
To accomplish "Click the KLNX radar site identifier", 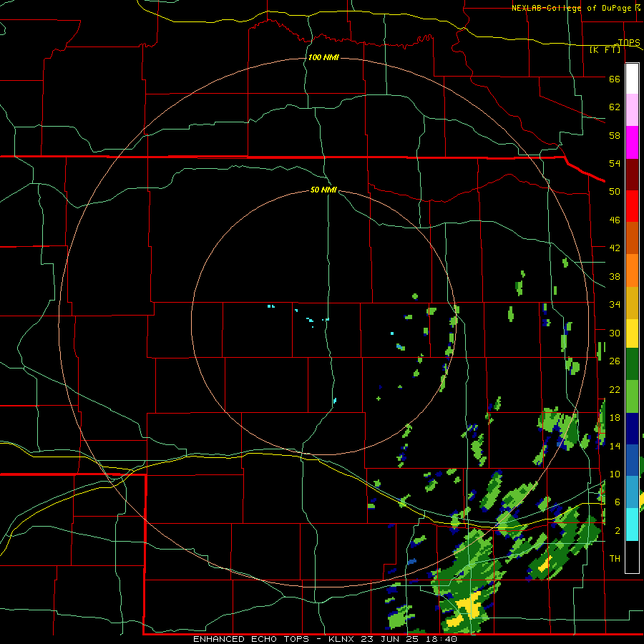I will click(343, 639).
